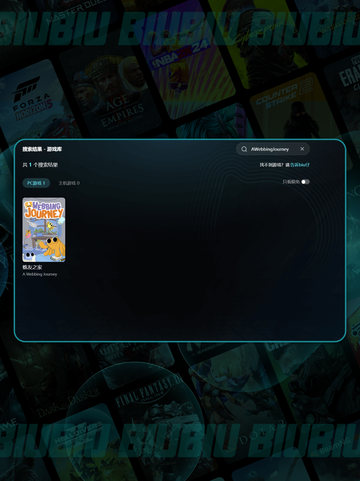
Task: Switch to the 主机游戏 0 tab
Action: [69, 183]
